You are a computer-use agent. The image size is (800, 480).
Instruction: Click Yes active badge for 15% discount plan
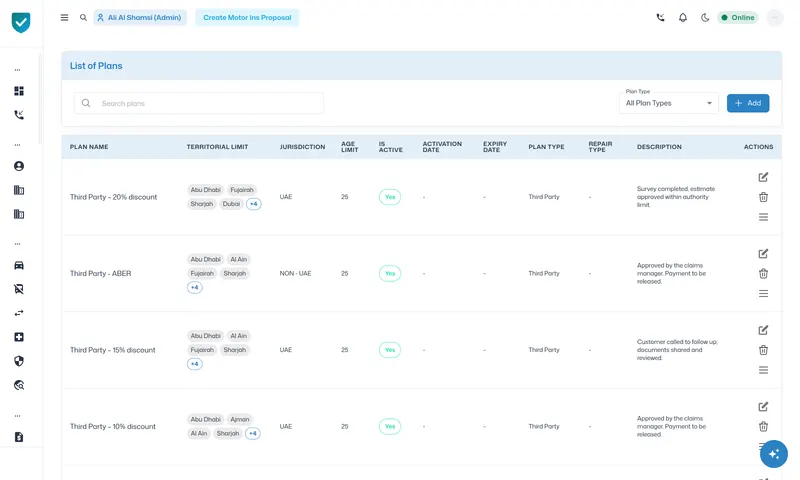point(390,350)
